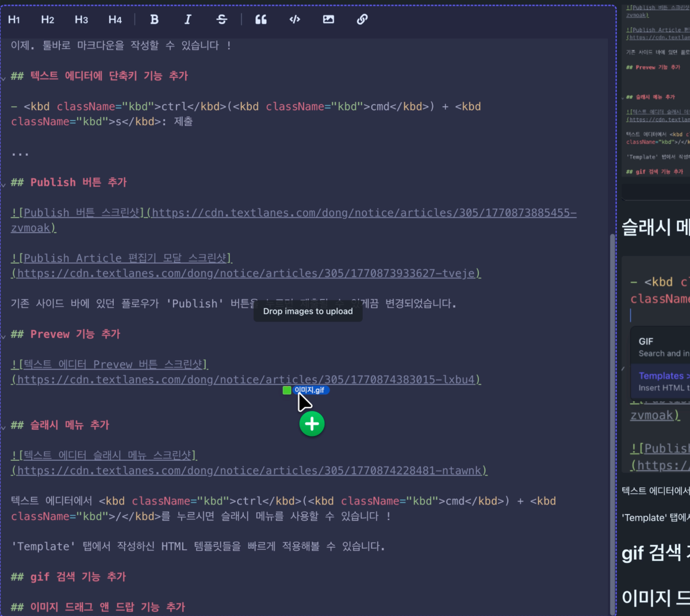
Task: Click the editor vertical scrollbar thumb
Action: [612, 424]
